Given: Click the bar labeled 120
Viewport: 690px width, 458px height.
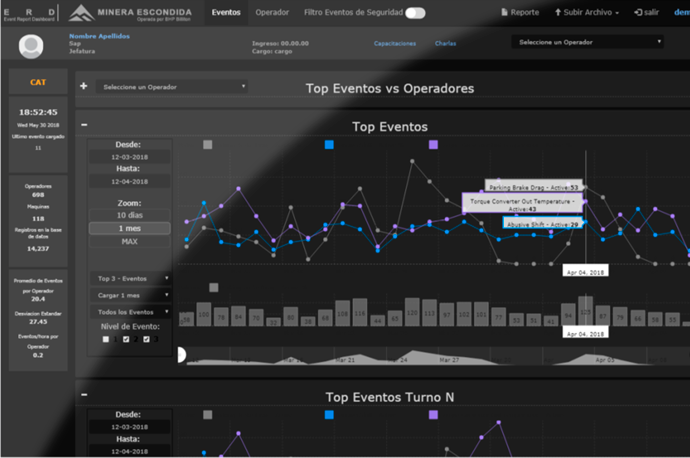Looking at the screenshot, I should coord(412,312).
